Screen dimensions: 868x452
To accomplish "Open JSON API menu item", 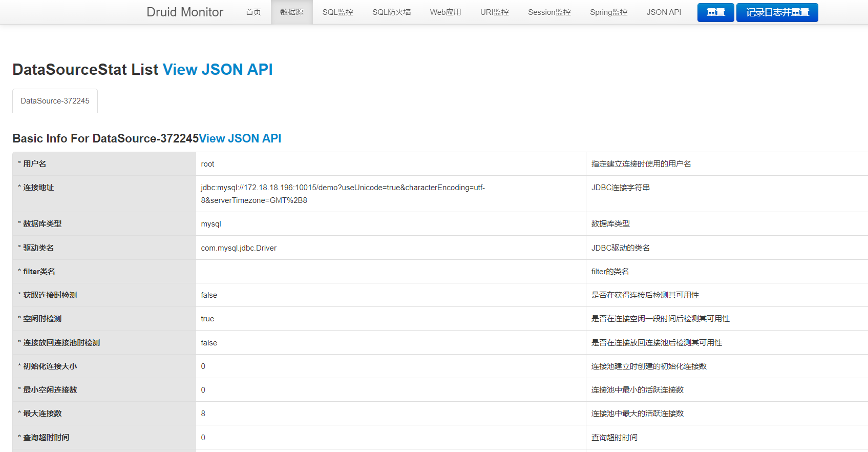I will [x=664, y=12].
